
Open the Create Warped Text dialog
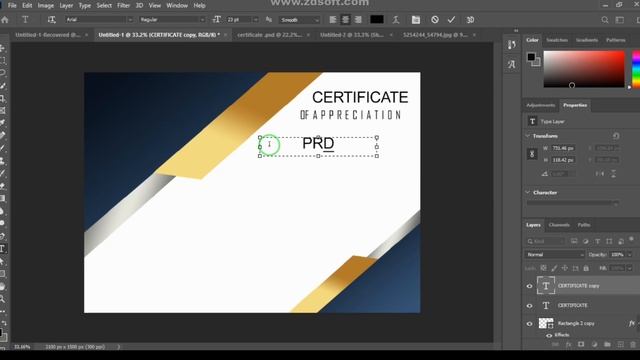(x=396, y=20)
